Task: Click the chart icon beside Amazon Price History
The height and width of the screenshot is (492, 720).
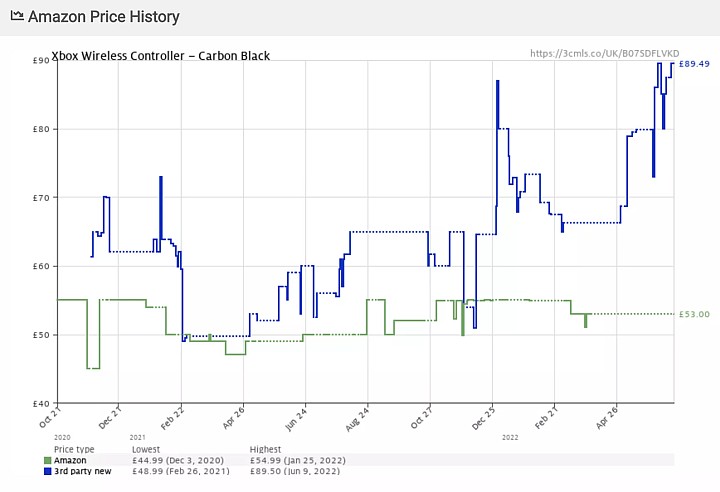Action: click(17, 17)
